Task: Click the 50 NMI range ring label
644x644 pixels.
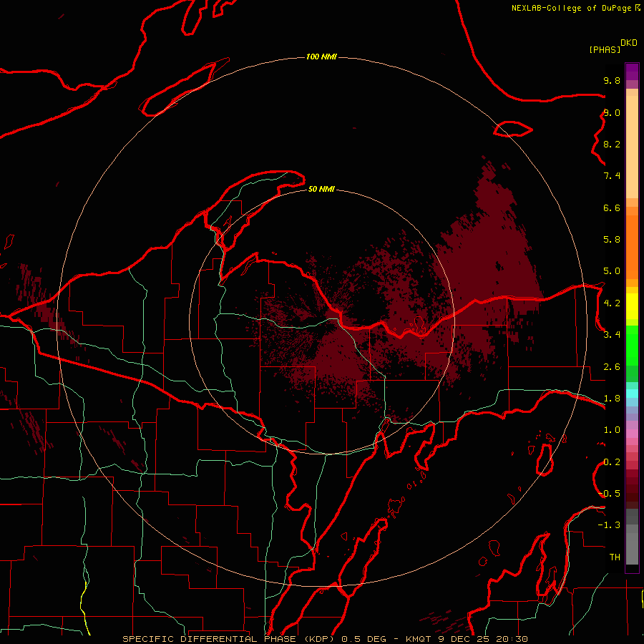Action: point(321,189)
